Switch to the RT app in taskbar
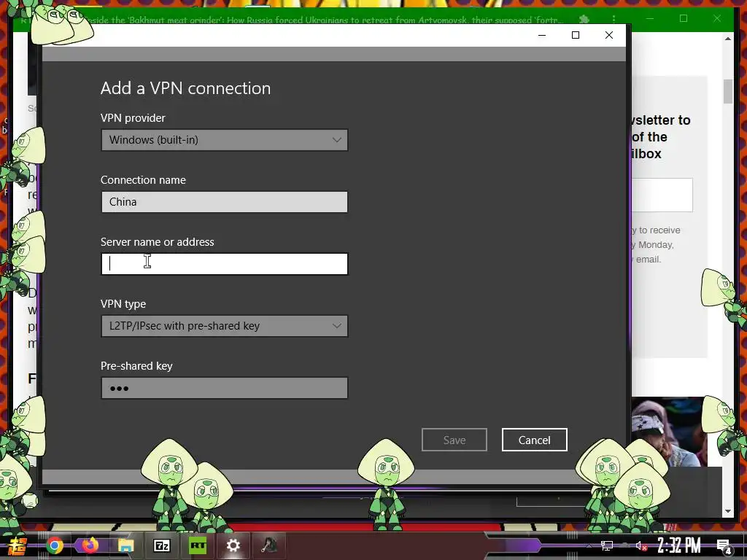Image resolution: width=747 pixels, height=560 pixels. [198, 545]
